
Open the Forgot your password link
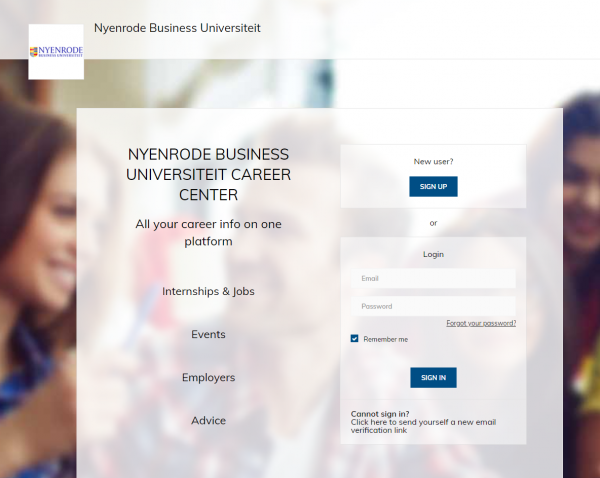[481, 323]
